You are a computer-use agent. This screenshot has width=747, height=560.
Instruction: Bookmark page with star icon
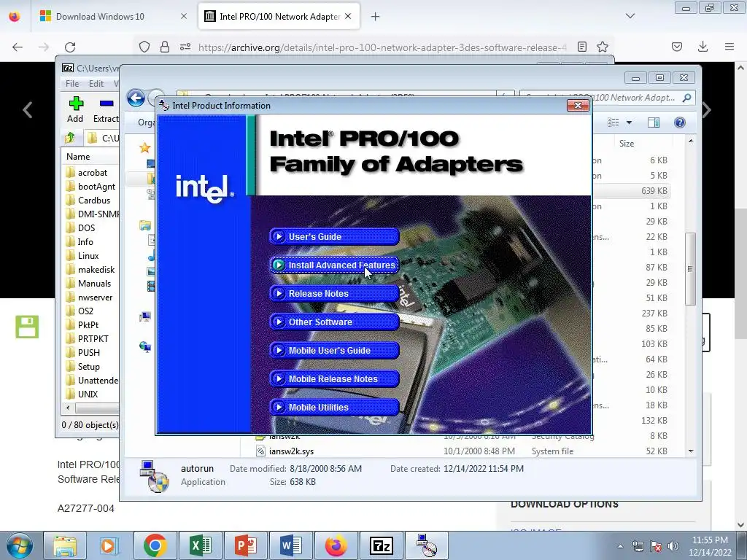pyautogui.click(x=602, y=47)
